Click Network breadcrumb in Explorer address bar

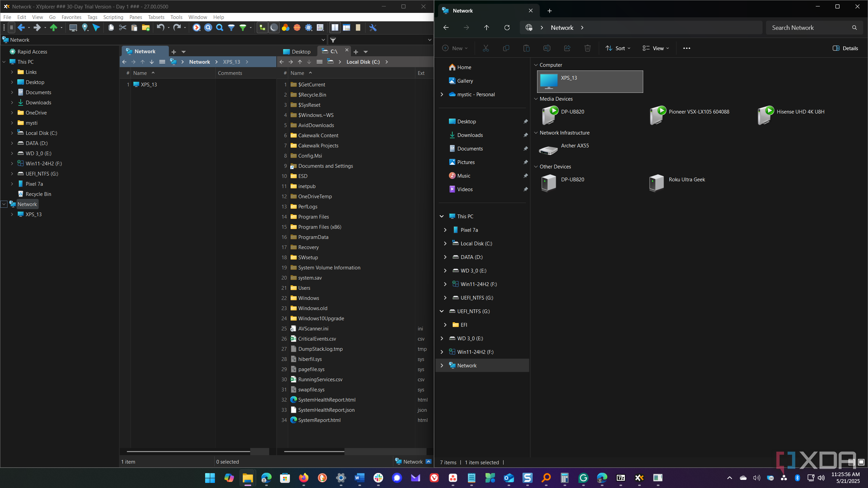pos(562,28)
